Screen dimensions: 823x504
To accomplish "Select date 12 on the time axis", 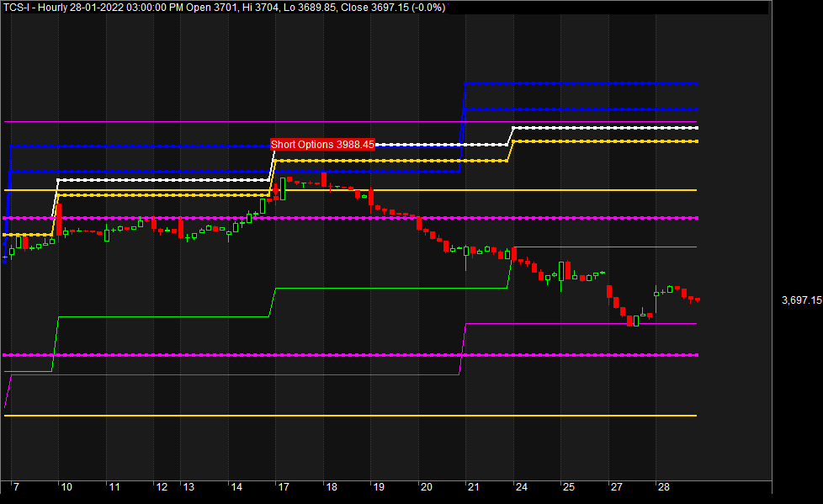I will tap(162, 487).
